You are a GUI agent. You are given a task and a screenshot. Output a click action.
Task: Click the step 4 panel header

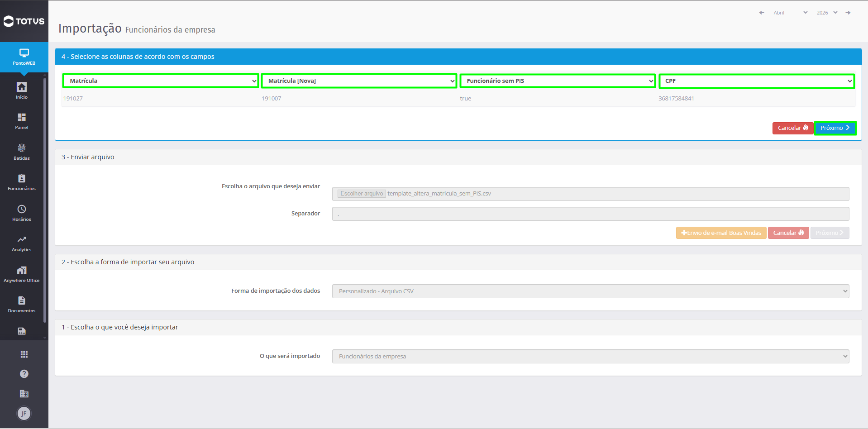tap(458, 57)
